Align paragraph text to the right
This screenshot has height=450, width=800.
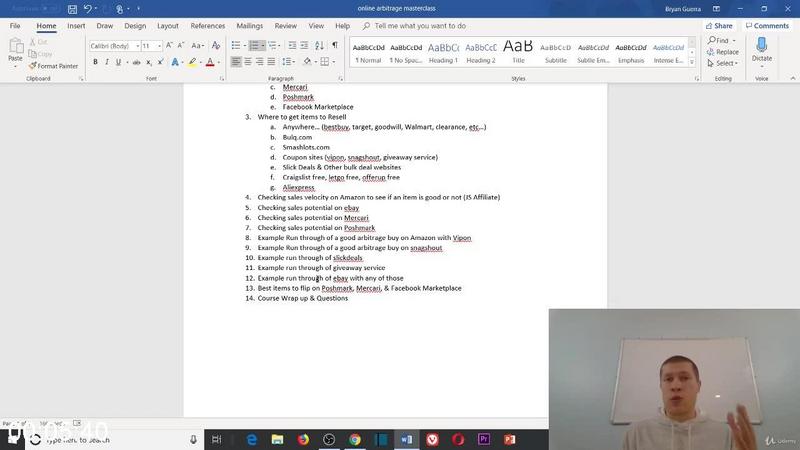(x=259, y=62)
